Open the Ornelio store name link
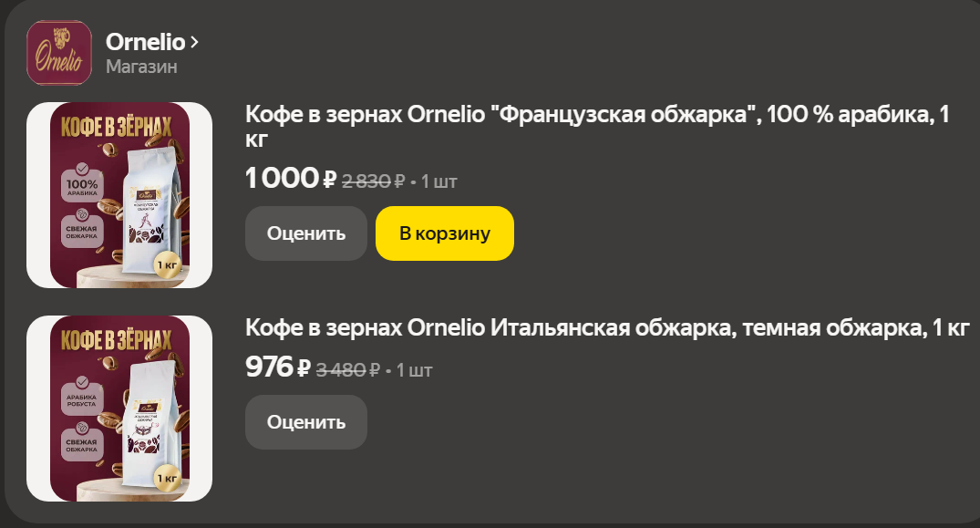 [x=145, y=42]
